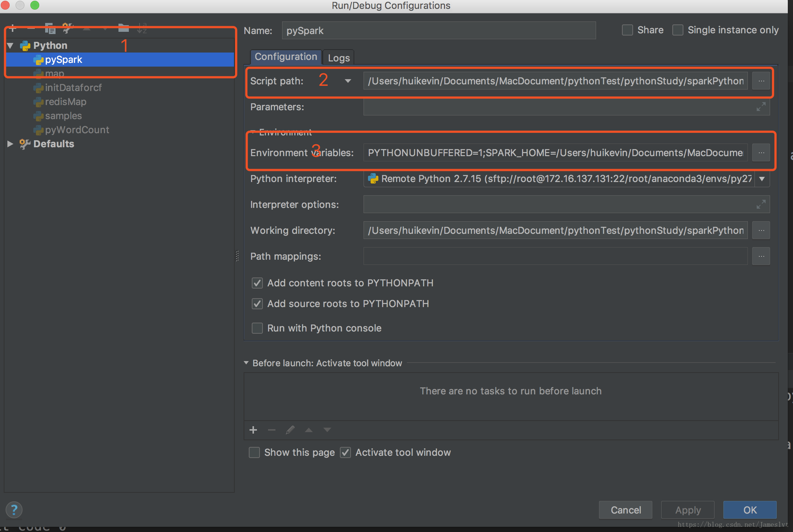The width and height of the screenshot is (793, 532).
Task: Click the Apply button
Action: coord(688,510)
